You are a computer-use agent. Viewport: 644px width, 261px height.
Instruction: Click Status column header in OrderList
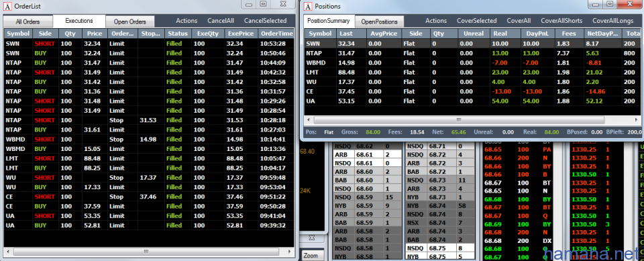click(177, 34)
